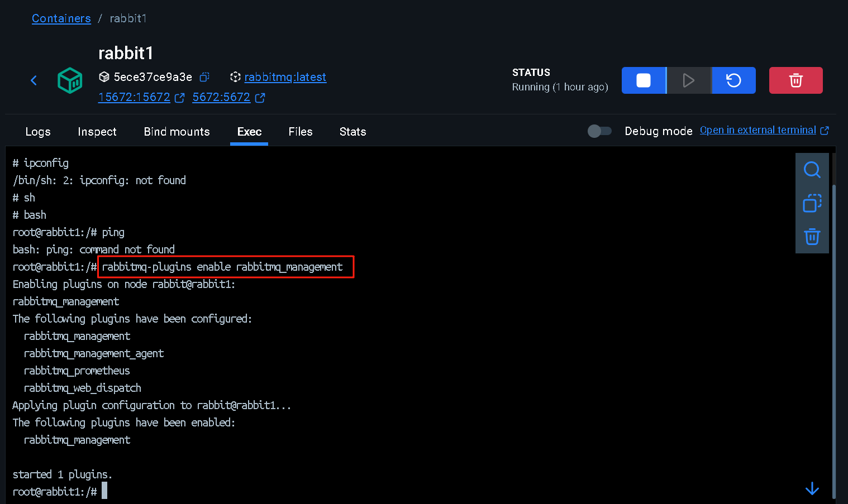Copy container ID 5ece37ce9a3e
The height and width of the screenshot is (504, 848).
tap(205, 77)
